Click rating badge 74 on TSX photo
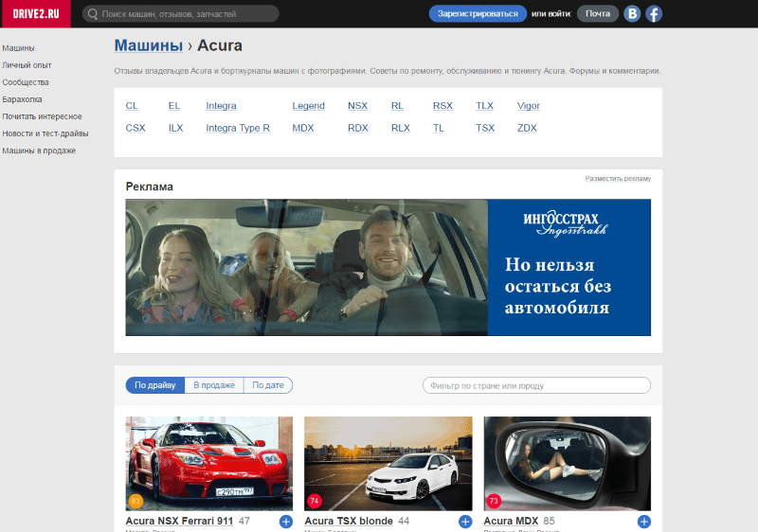The height and width of the screenshot is (532, 758). [315, 501]
